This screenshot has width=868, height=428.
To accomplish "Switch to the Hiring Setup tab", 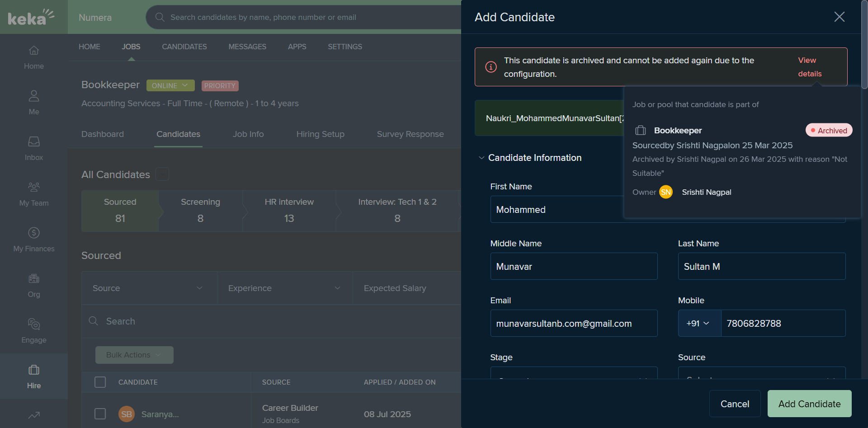I will point(321,134).
